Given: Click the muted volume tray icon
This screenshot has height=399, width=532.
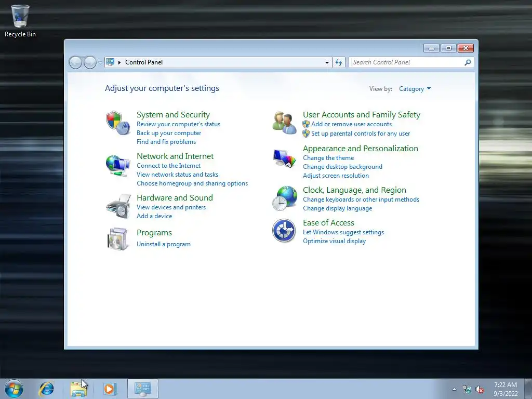Looking at the screenshot, I should click(480, 390).
